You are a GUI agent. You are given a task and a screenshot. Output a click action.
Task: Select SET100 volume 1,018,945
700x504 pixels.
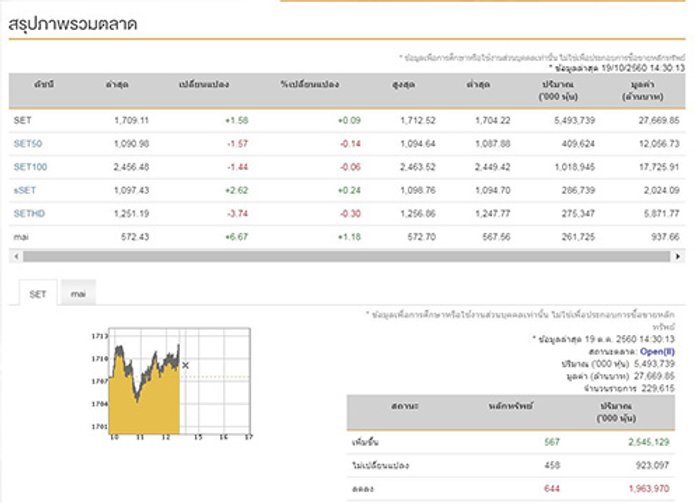pos(575,167)
